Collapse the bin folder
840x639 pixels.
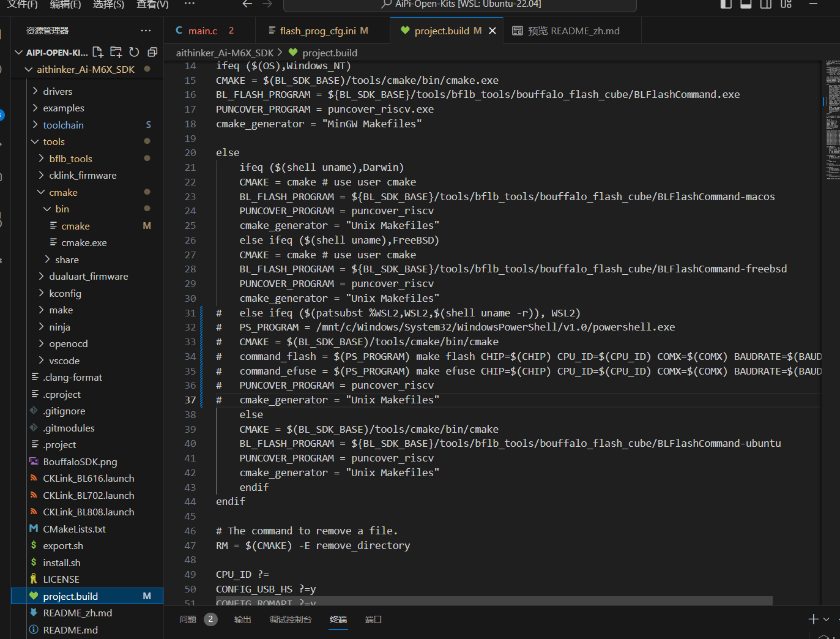click(x=47, y=209)
